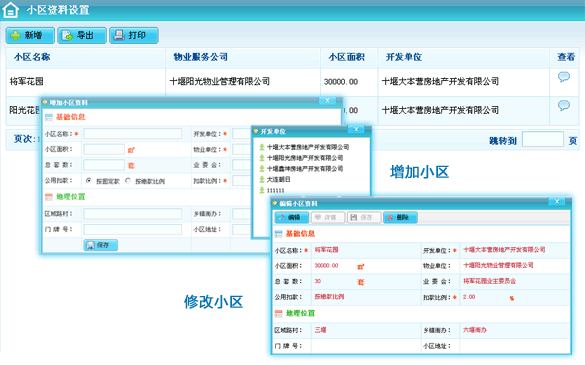Open the view bubble for 将军花园 row
585x365 pixels.
[564, 77]
